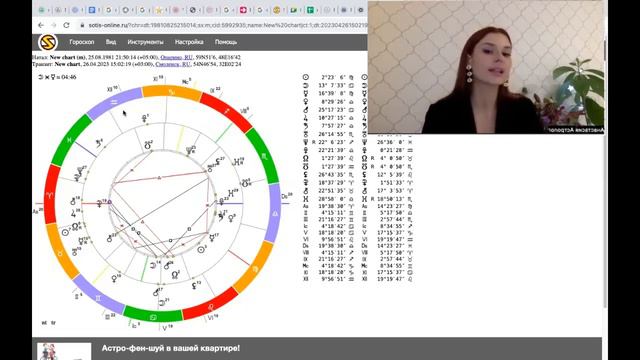Screen dimensions: 640x360
Task: Click the orange Capricorn sector on the wheel
Action: point(172,92)
